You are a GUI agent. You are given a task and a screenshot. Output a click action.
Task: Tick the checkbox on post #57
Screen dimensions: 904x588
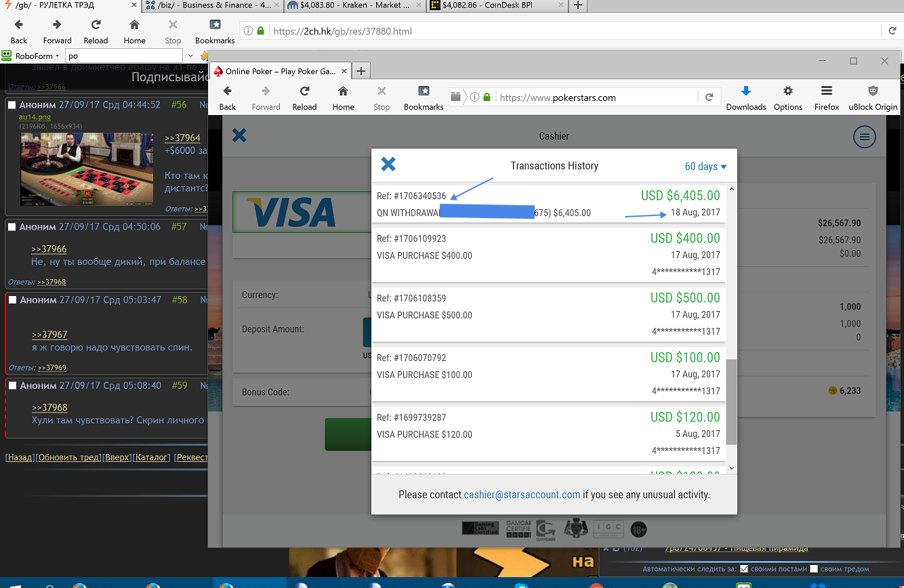click(x=12, y=227)
